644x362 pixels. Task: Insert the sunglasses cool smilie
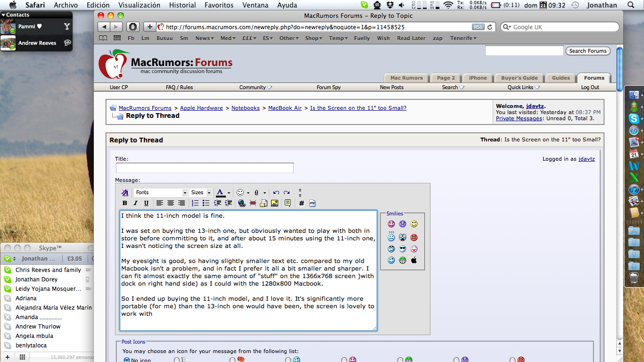403,249
